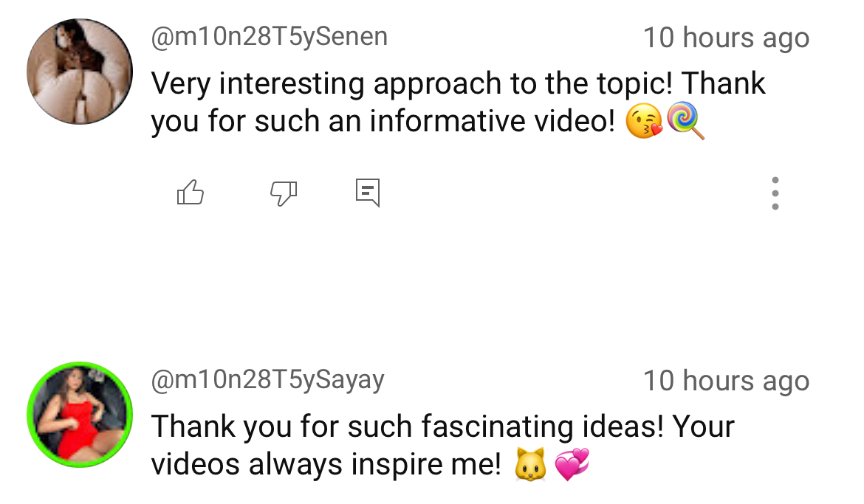Image resolution: width=864 pixels, height=504 pixels.
Task: Like the comment by @m10n28T5ySenen
Action: tap(190, 193)
